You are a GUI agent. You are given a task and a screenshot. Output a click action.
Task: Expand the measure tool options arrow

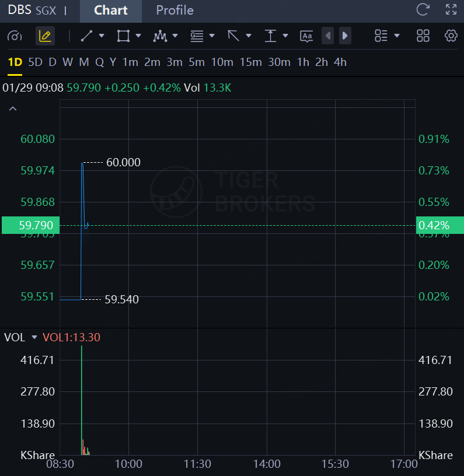click(x=285, y=36)
